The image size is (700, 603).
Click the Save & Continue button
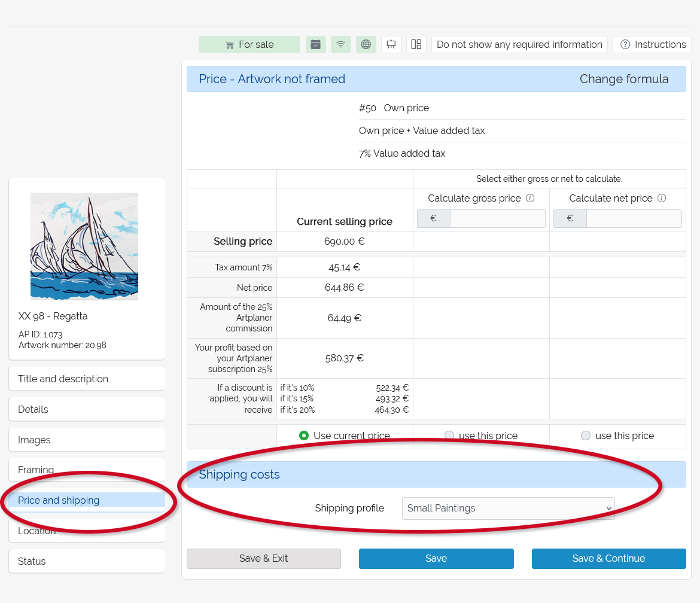coord(608,559)
